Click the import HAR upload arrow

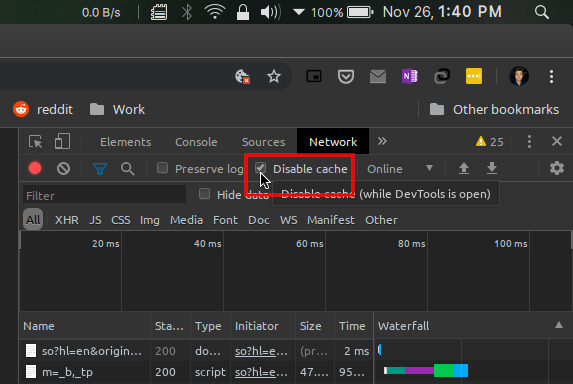coord(464,168)
